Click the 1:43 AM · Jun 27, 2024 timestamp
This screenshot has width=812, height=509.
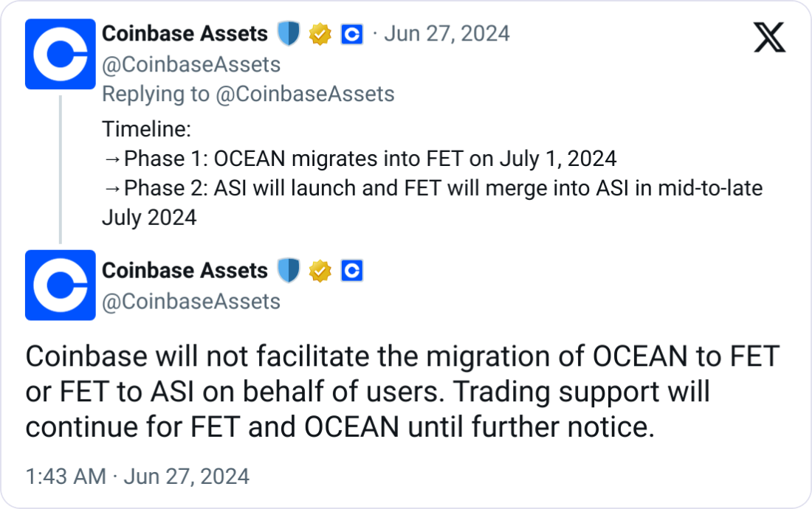coord(137,477)
